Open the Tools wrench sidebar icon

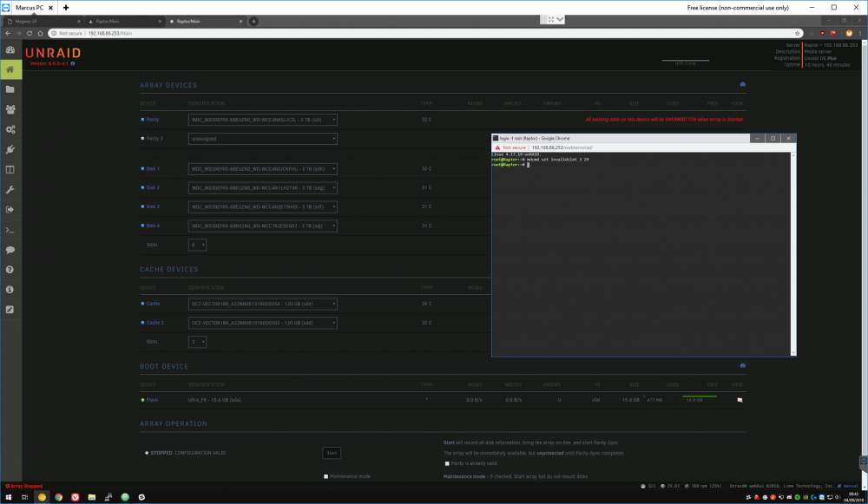click(x=10, y=190)
